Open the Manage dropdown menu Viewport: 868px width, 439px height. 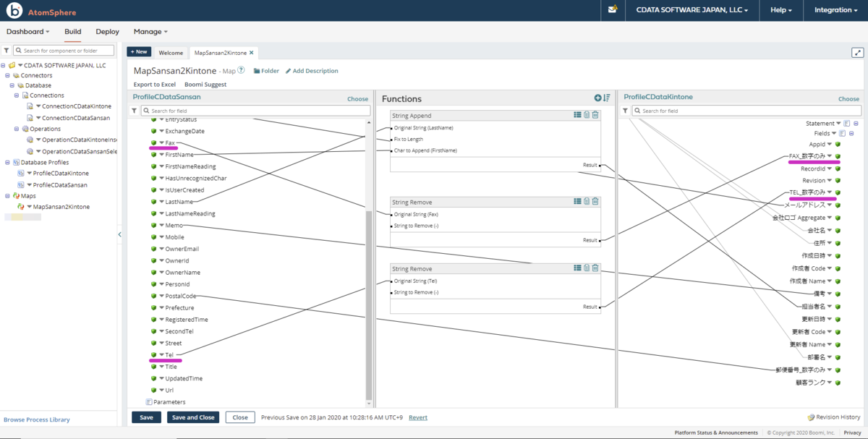coord(150,32)
